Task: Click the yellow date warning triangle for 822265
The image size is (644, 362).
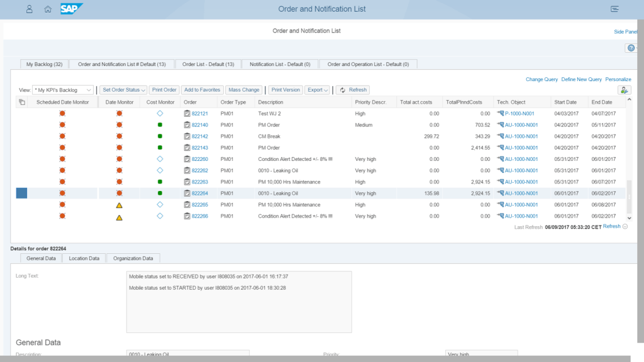Action: coord(119,206)
